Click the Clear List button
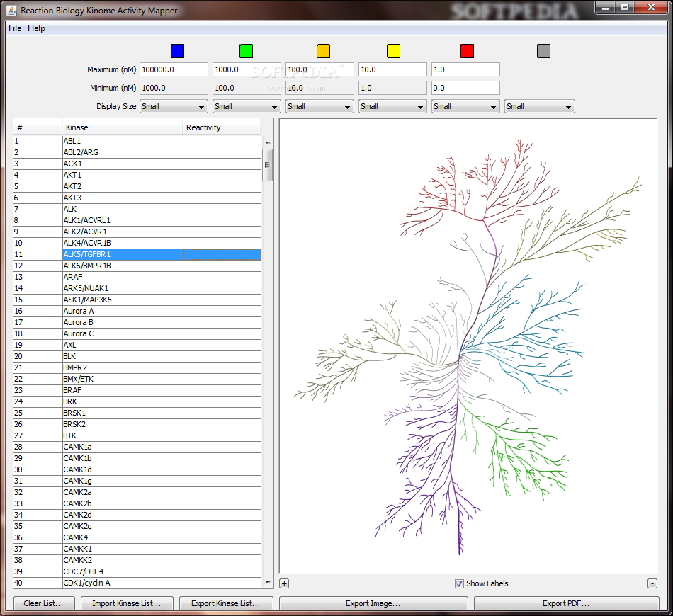This screenshot has height=616, width=673. (x=44, y=603)
